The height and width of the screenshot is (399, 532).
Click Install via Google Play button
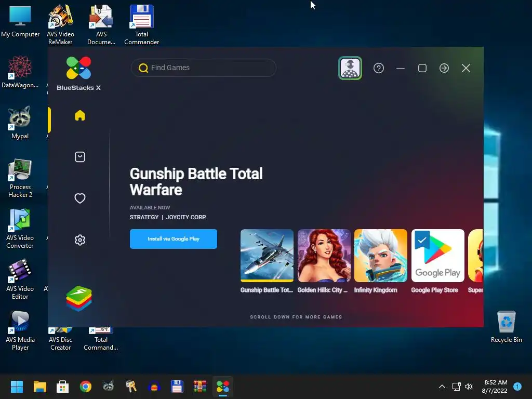[174, 239]
